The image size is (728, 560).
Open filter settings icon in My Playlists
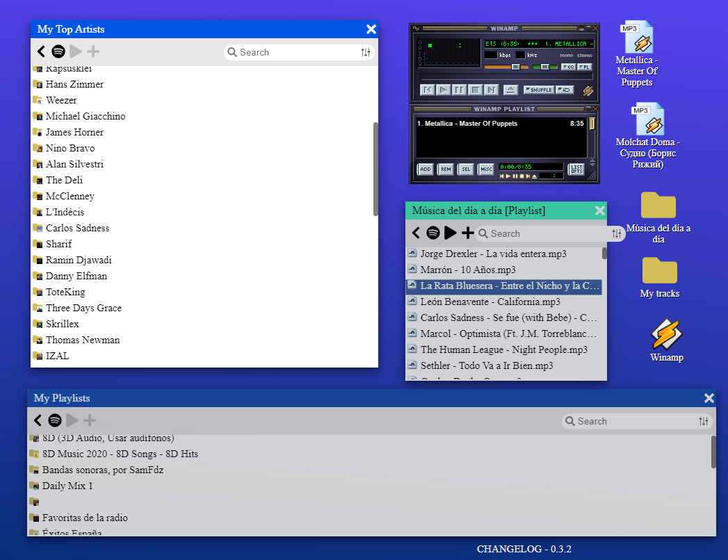704,421
